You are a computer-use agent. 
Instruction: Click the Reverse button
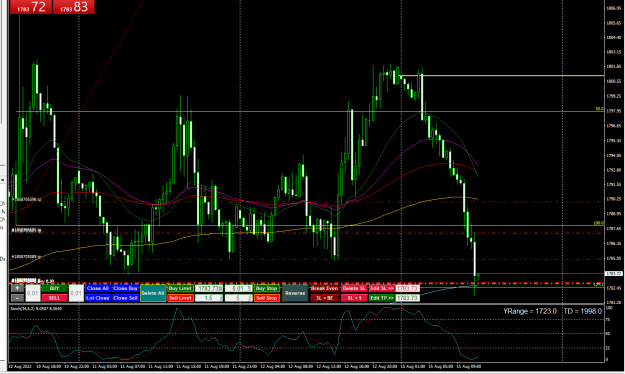[x=295, y=293]
